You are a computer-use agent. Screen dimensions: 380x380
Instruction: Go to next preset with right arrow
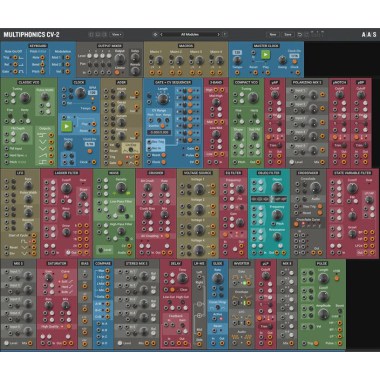pyautogui.click(x=218, y=34)
